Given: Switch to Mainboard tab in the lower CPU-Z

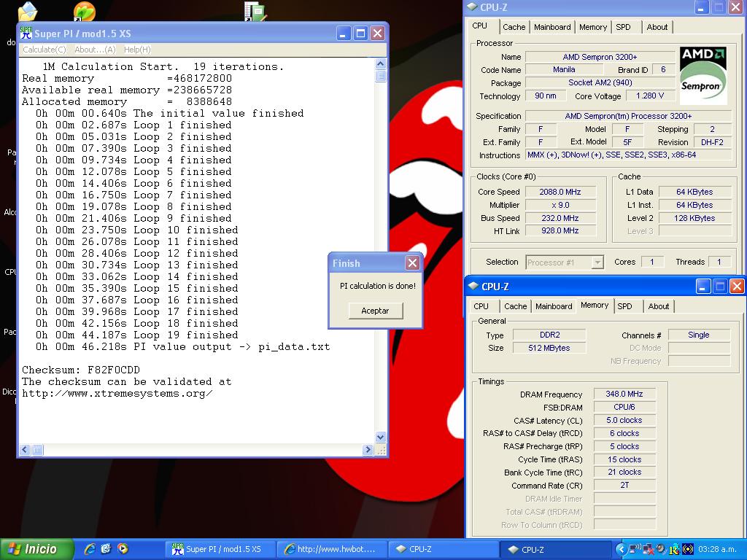Looking at the screenshot, I should tap(554, 306).
